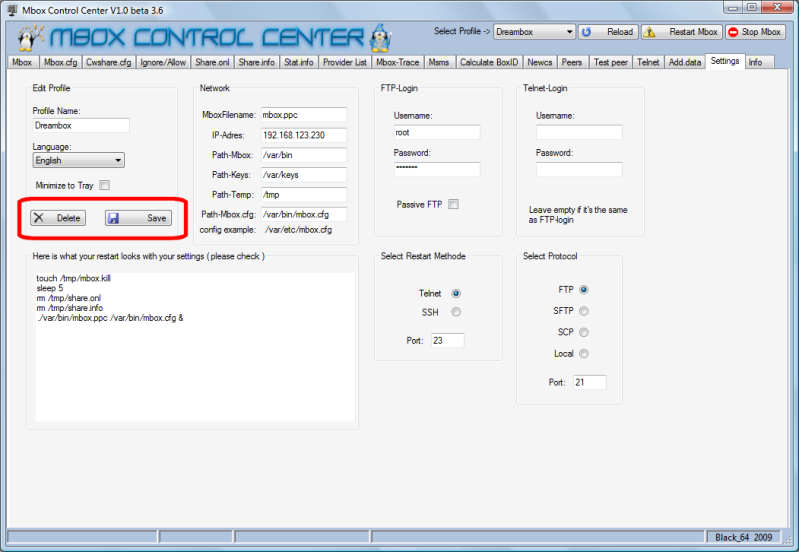Image resolution: width=799 pixels, height=552 pixels.
Task: Choose SFTP protocol radio button
Action: (584, 311)
